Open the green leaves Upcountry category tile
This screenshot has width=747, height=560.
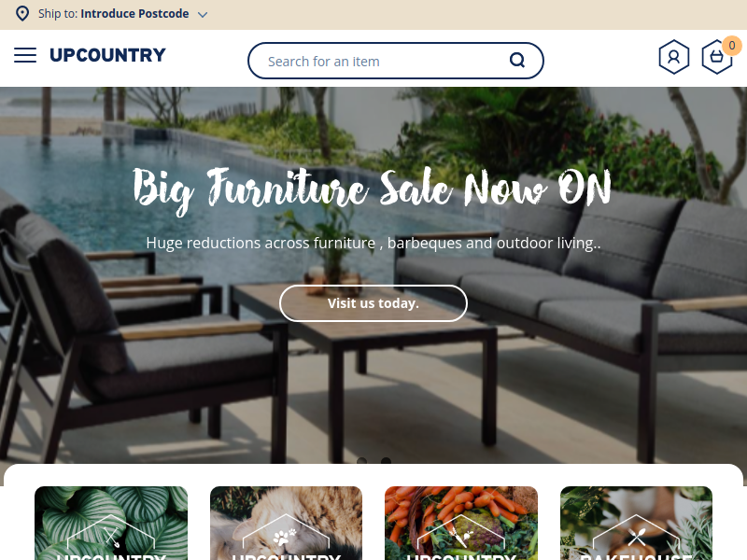[x=111, y=523]
